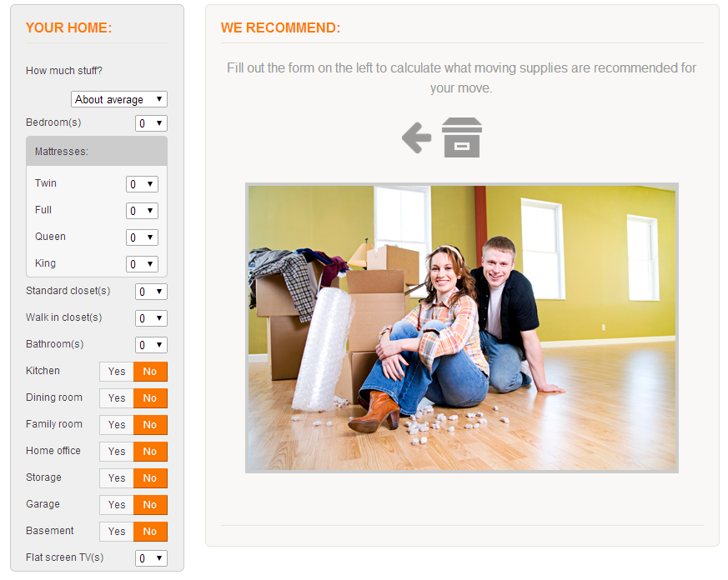Enable Yes for Family room
Viewport: 728px width, 580px height.
116,424
